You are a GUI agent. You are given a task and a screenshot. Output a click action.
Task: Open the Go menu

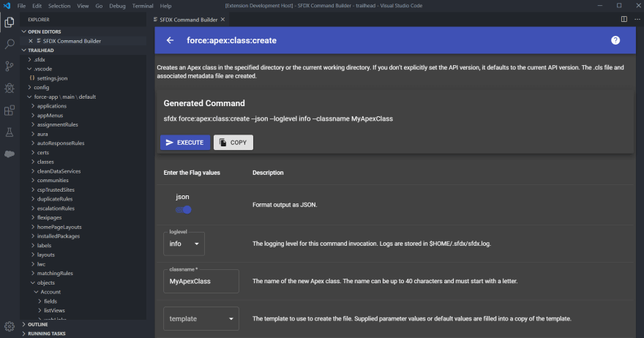click(99, 6)
